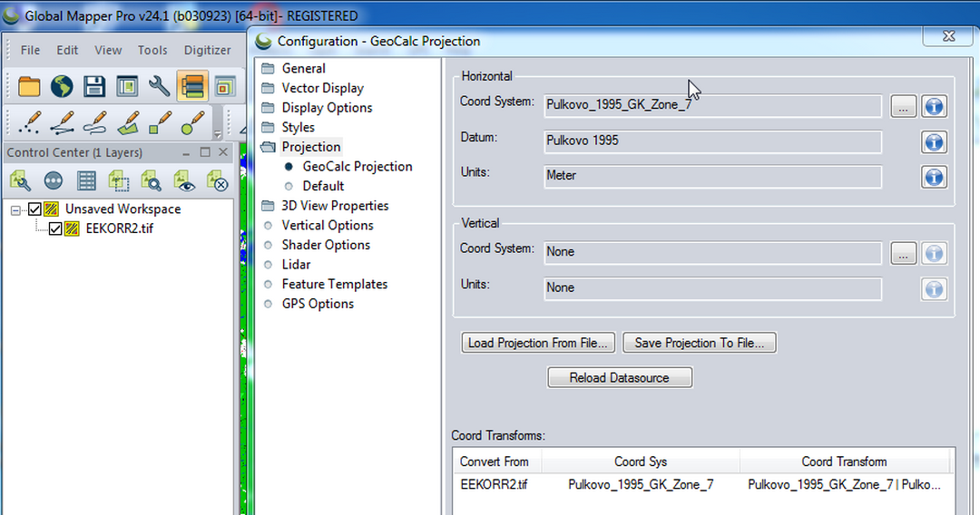Image resolution: width=980 pixels, height=515 pixels.
Task: Click Load Projection From File button
Action: [x=538, y=343]
